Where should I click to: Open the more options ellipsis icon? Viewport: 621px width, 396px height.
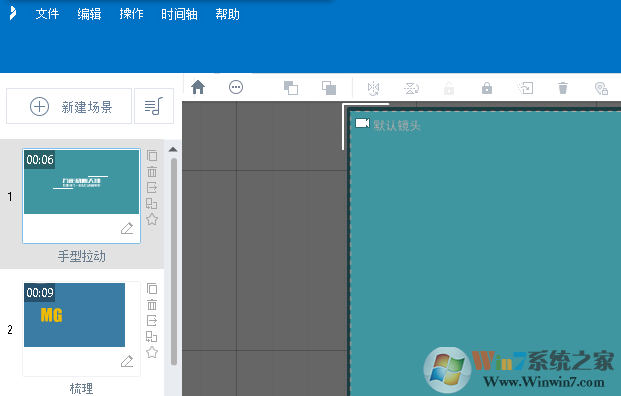point(236,87)
